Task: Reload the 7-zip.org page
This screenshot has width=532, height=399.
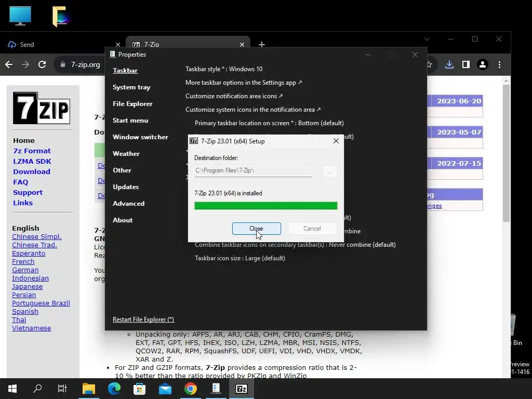Action: [42, 64]
